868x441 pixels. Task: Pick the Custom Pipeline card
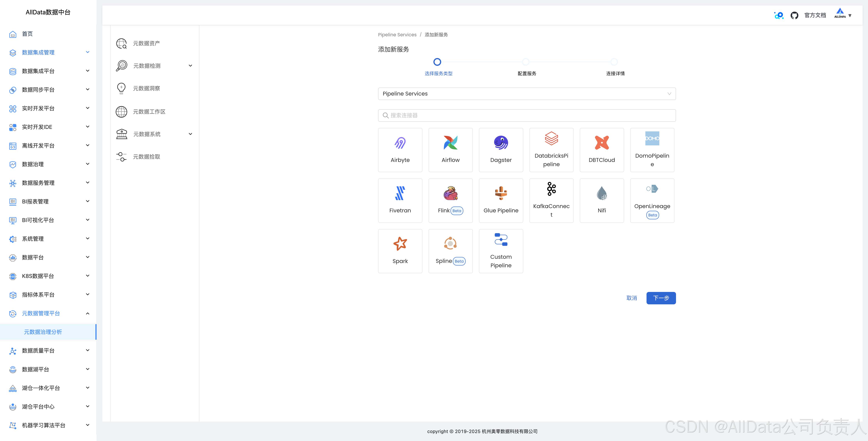[x=501, y=251]
